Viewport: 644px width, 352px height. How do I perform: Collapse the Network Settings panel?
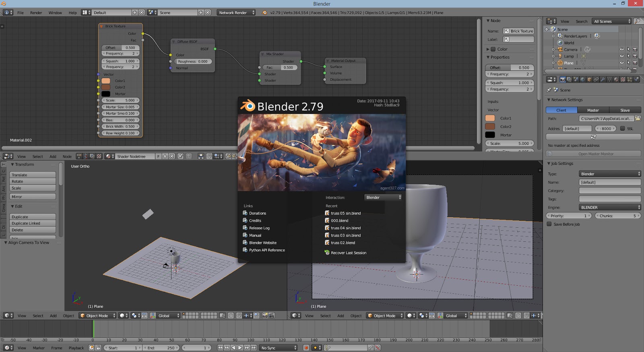tap(549, 100)
